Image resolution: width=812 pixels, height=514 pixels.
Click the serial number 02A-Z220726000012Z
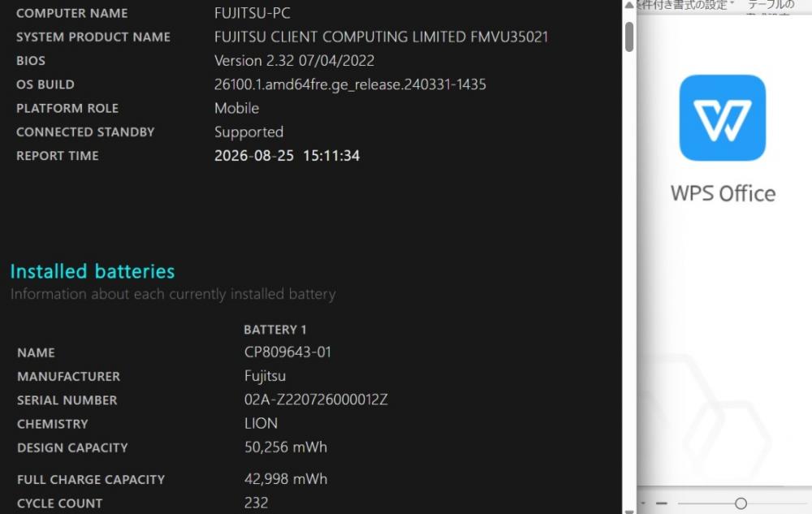316,400
